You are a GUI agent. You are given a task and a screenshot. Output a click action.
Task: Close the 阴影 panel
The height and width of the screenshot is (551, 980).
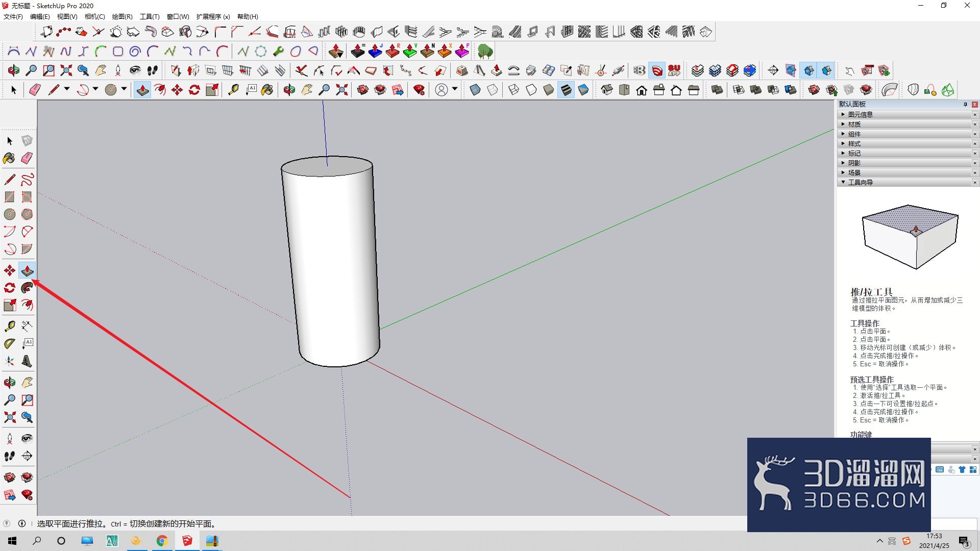click(x=975, y=163)
